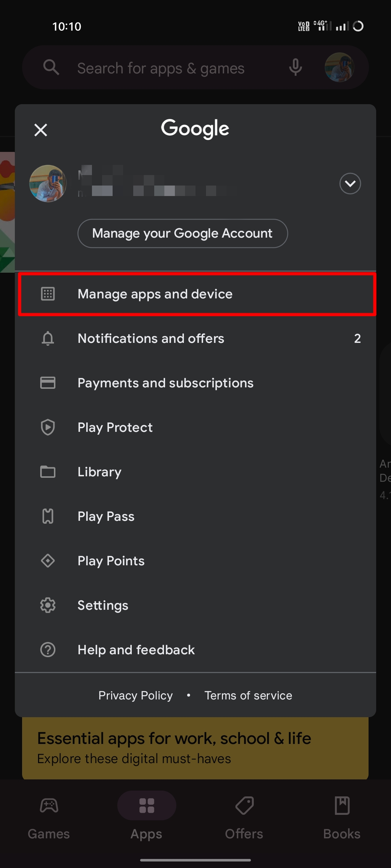The image size is (391, 868).
Task: Select Notifications and offers
Action: point(151,339)
